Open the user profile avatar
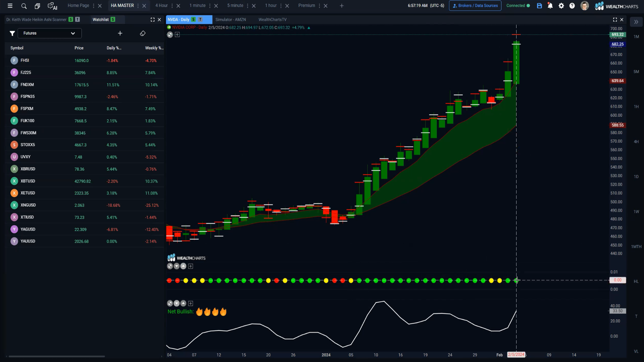 [x=585, y=6]
